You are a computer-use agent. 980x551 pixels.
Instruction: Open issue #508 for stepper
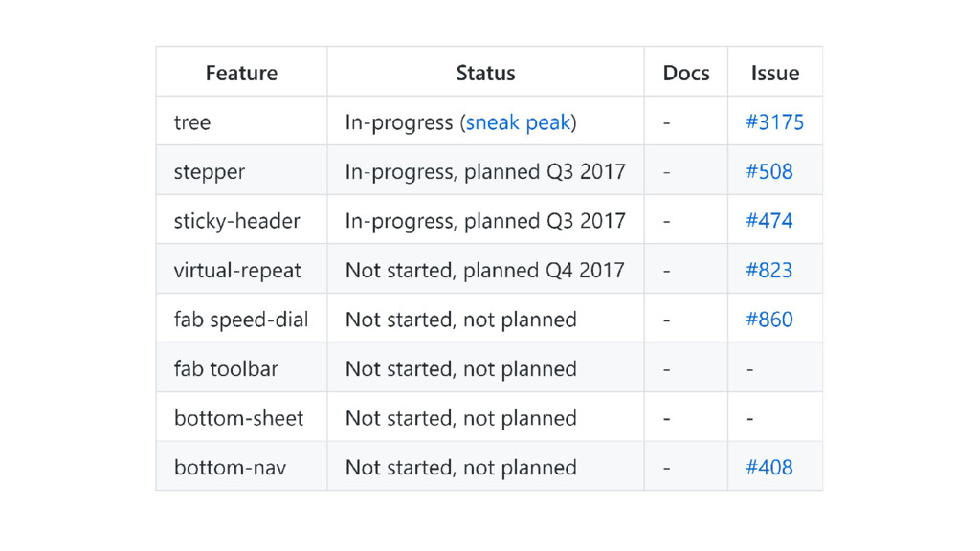click(x=768, y=172)
